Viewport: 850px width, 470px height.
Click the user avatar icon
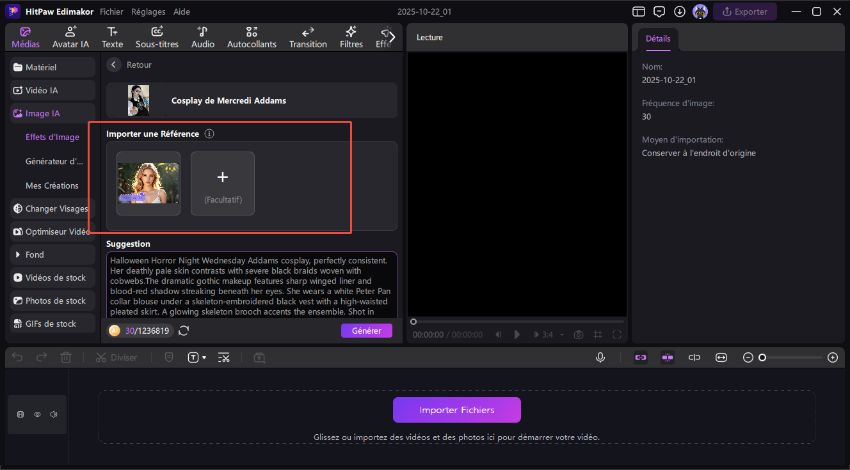tap(700, 12)
